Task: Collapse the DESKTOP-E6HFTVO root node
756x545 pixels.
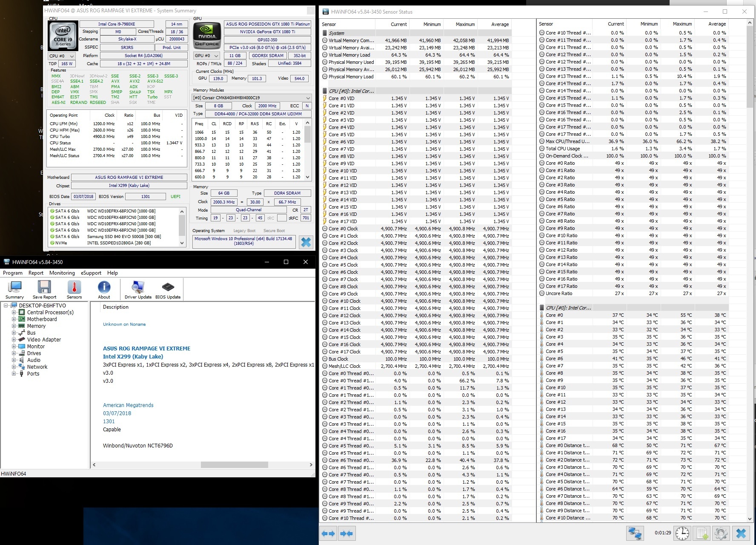Action: [6, 306]
